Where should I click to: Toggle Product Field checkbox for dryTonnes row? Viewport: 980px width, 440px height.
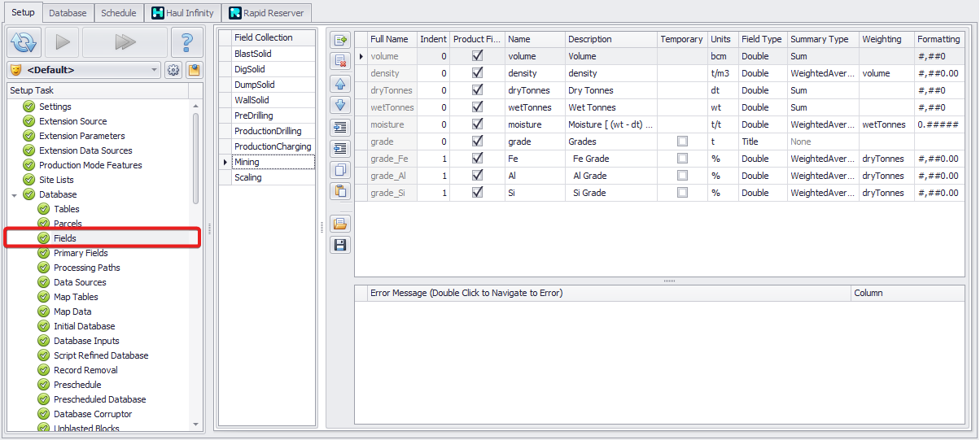tap(478, 90)
